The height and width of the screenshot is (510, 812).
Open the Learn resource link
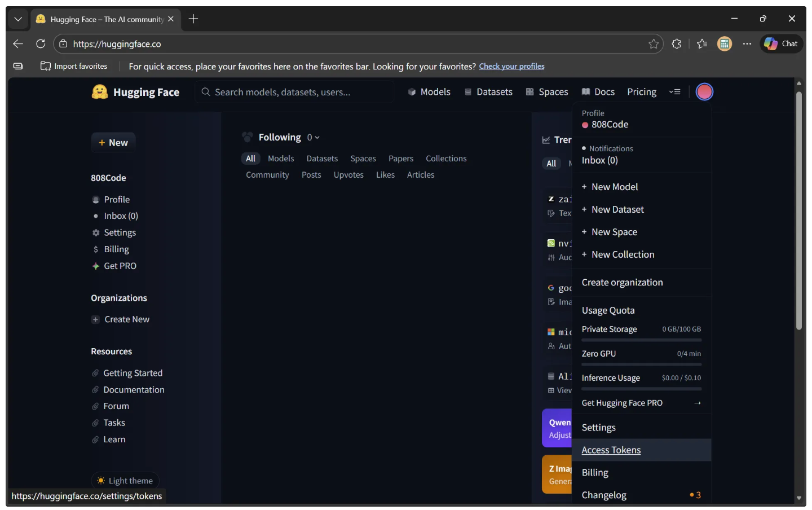[x=108, y=439]
